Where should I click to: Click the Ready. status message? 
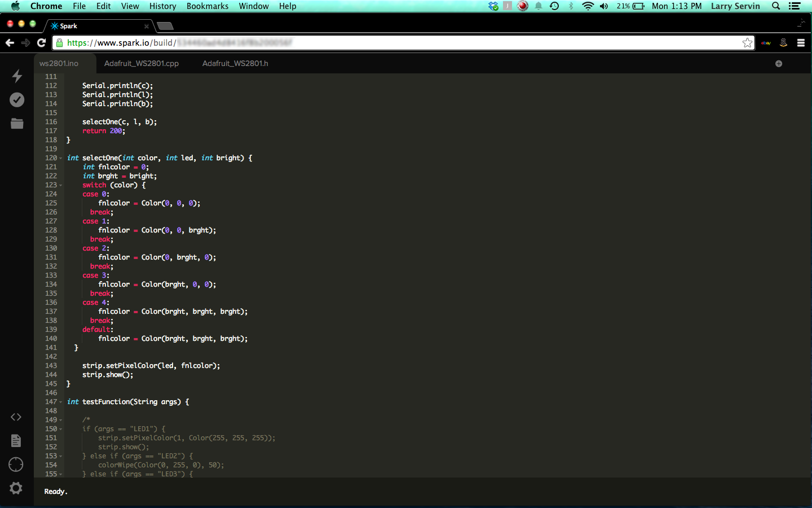click(x=56, y=492)
